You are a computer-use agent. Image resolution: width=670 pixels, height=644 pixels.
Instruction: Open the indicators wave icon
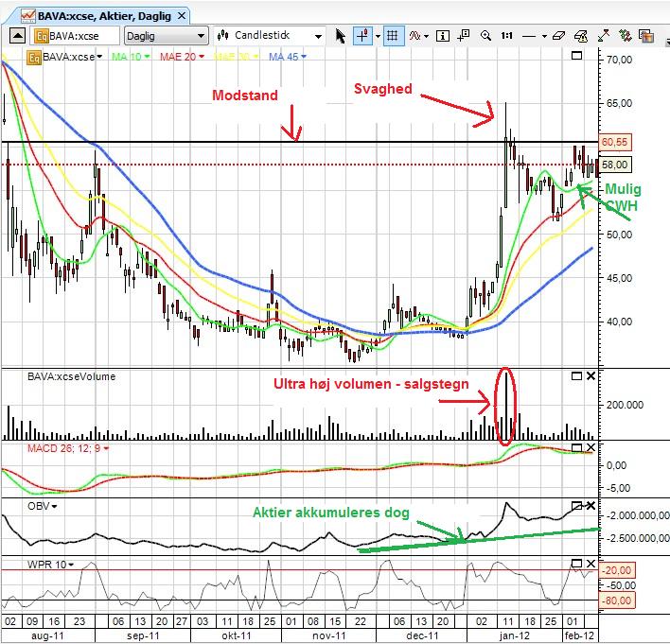pos(414,36)
